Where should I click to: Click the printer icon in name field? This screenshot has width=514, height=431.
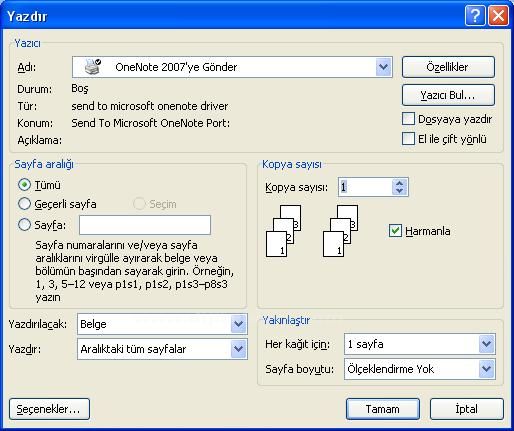tap(92, 67)
